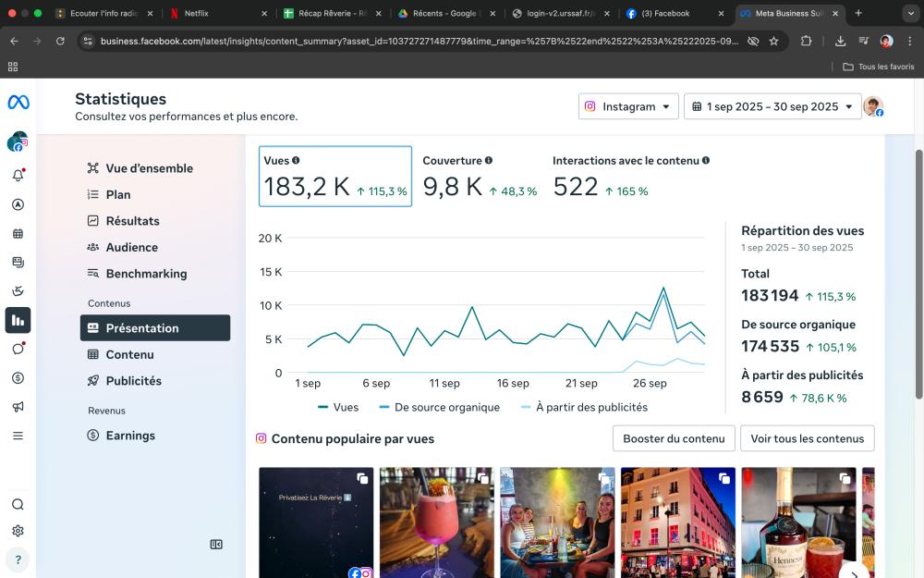
Task: Click Voir tous les contenus button
Action: 807,438
